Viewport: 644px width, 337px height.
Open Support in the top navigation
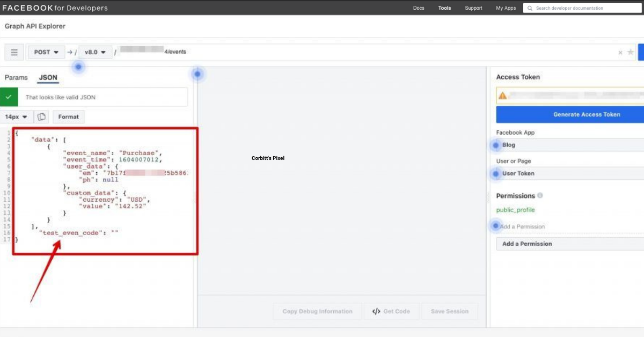point(473,8)
